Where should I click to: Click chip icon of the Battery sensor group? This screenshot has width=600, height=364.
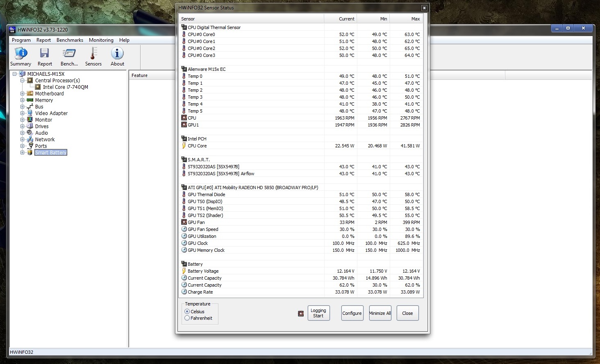184,264
